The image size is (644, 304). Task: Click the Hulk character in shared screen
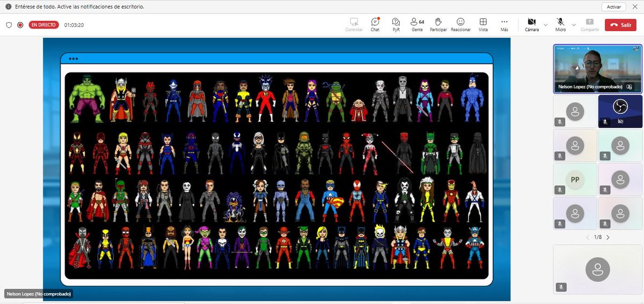click(84, 98)
